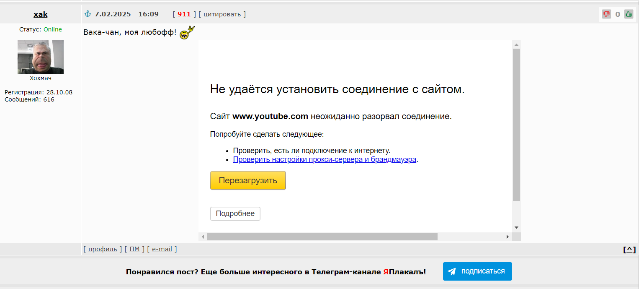Click the embedded frame scroll-up arrow
This screenshot has height=289, width=644.
tap(516, 44)
